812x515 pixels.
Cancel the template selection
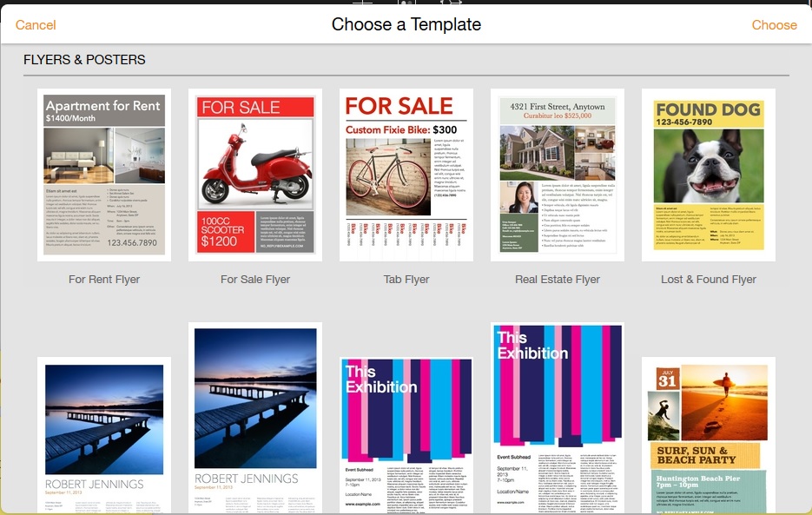[x=36, y=25]
